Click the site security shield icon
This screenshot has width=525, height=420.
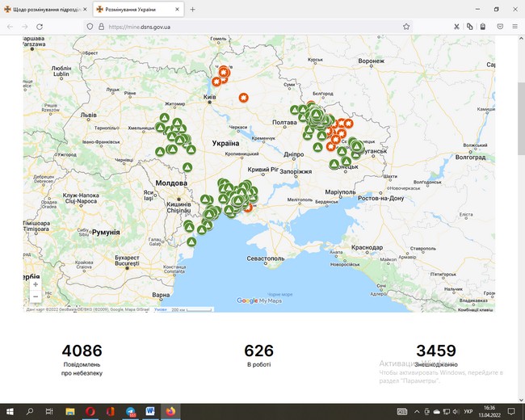[x=90, y=26]
